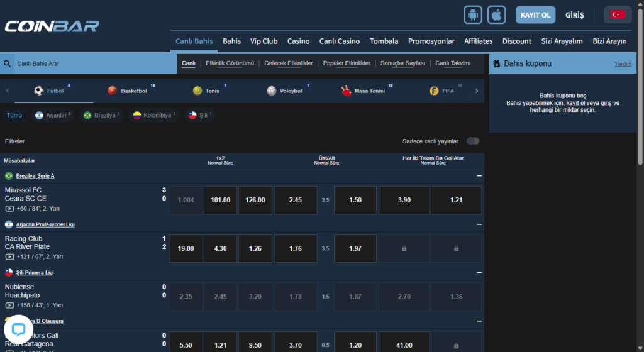The height and width of the screenshot is (352, 644).
Task: Open the Vip Club menu item
Action: coord(264,41)
